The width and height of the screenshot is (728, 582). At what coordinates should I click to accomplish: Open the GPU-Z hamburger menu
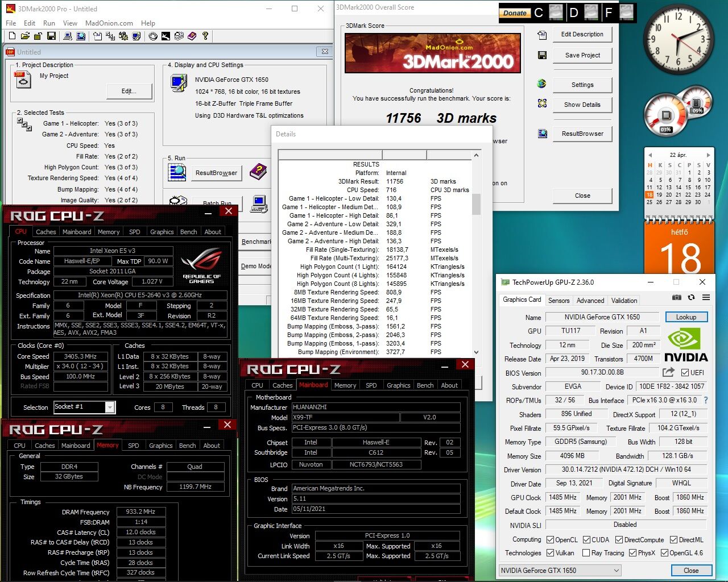point(706,297)
